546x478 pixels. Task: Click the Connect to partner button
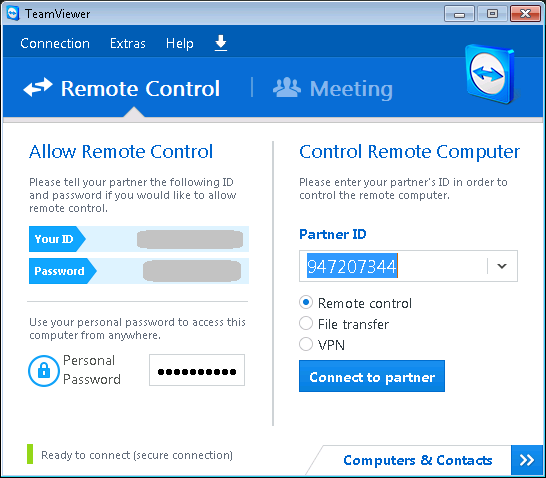tap(372, 376)
